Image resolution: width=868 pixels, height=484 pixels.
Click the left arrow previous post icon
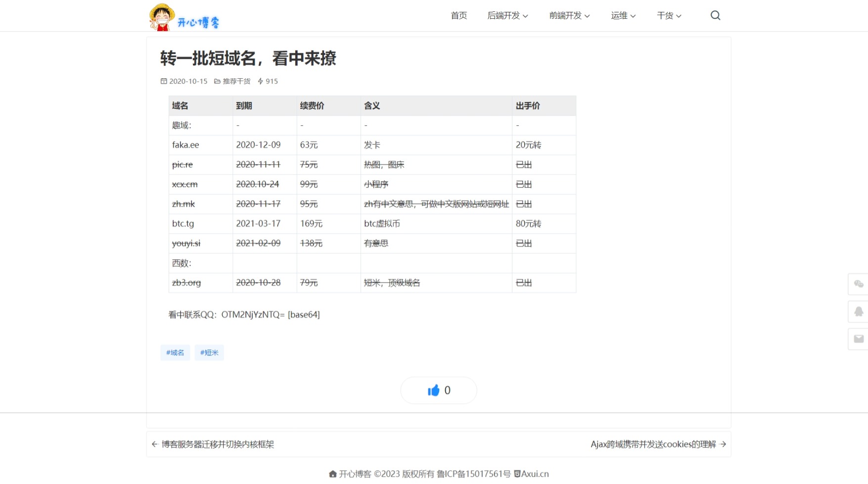[x=155, y=444]
